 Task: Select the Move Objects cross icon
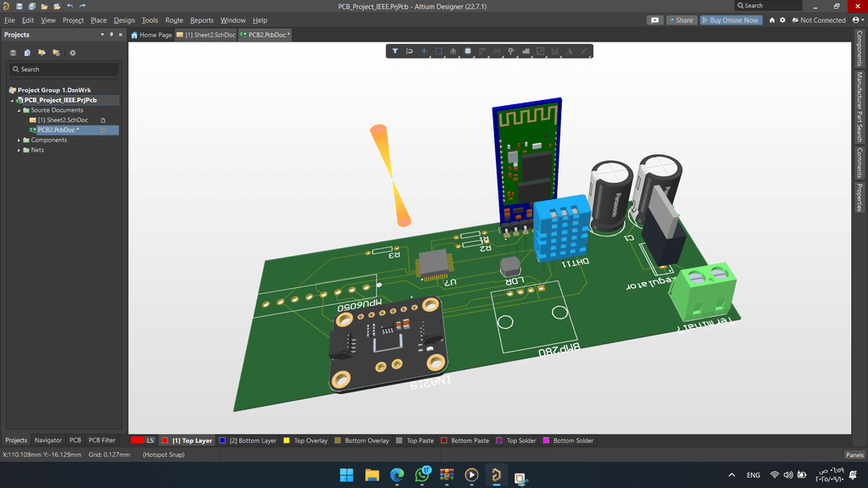coord(424,52)
